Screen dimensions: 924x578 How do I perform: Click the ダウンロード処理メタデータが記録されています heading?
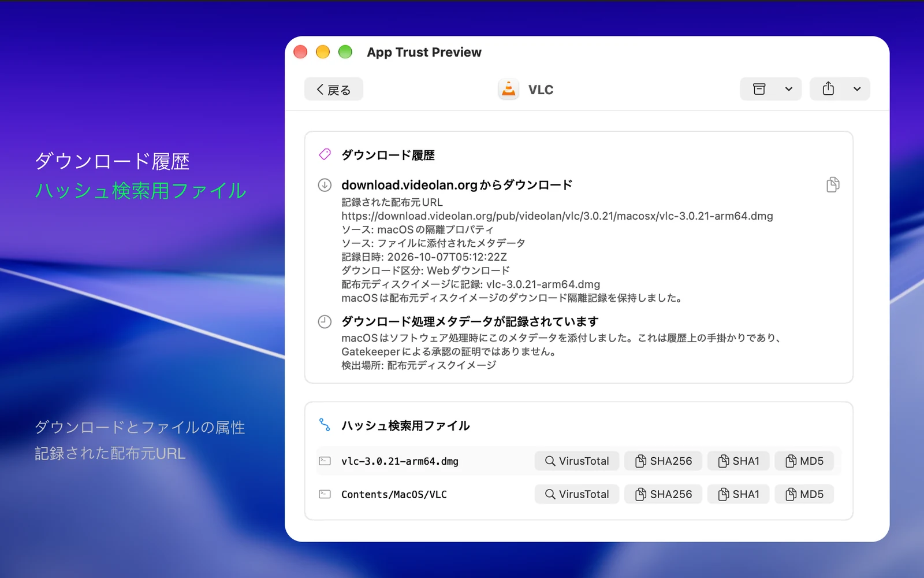pyautogui.click(x=470, y=321)
